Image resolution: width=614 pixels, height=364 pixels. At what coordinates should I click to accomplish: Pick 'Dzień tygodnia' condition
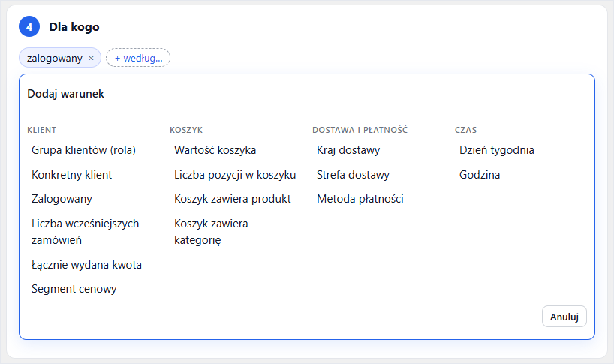pos(496,150)
